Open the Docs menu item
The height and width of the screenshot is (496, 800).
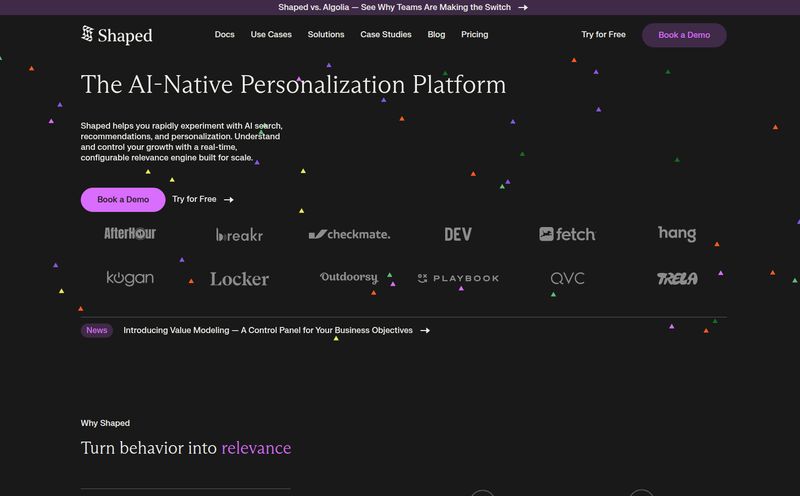point(224,35)
